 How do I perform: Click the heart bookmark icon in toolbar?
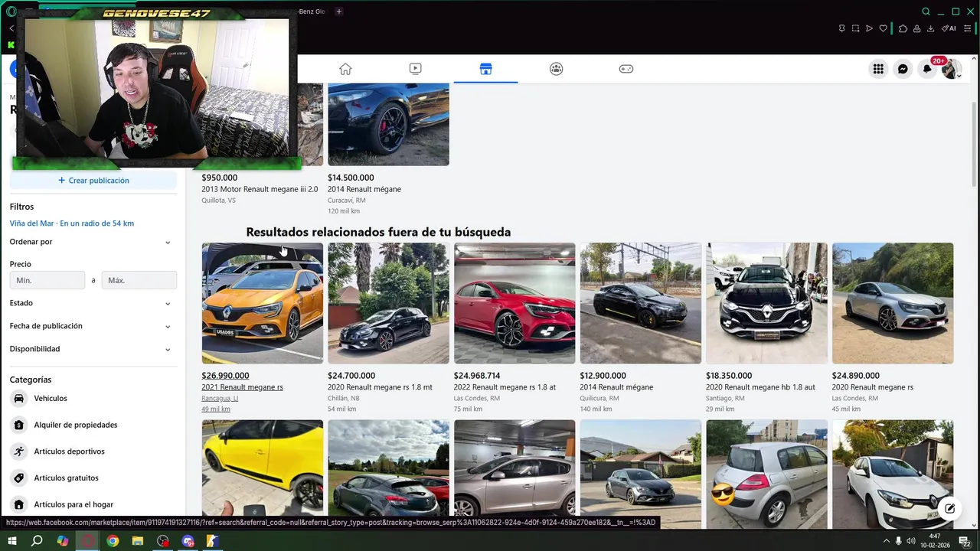tap(883, 28)
